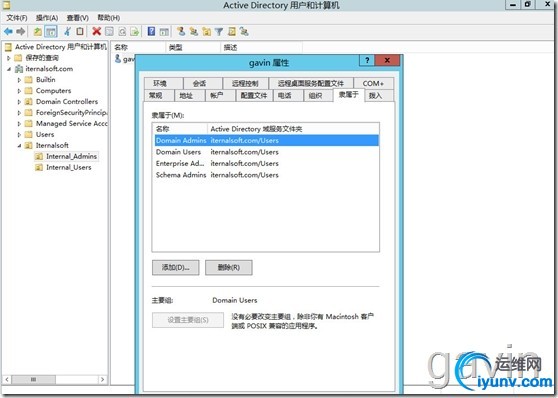The width and height of the screenshot is (558, 398).
Task: Click the Find objects icon
Action: pos(232,32)
